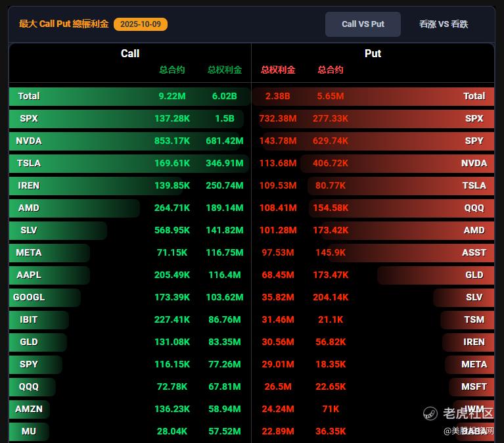
Task: Click the SPX ticker in Call list
Action: 29,118
